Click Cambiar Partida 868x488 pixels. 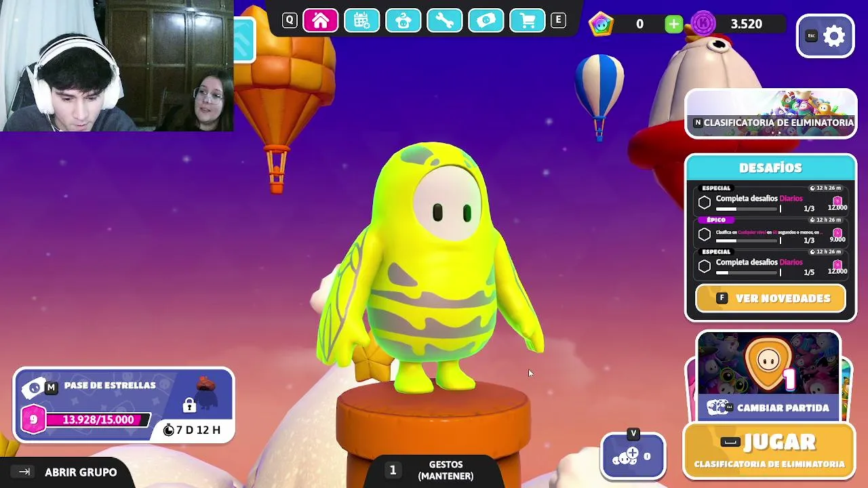(x=768, y=407)
